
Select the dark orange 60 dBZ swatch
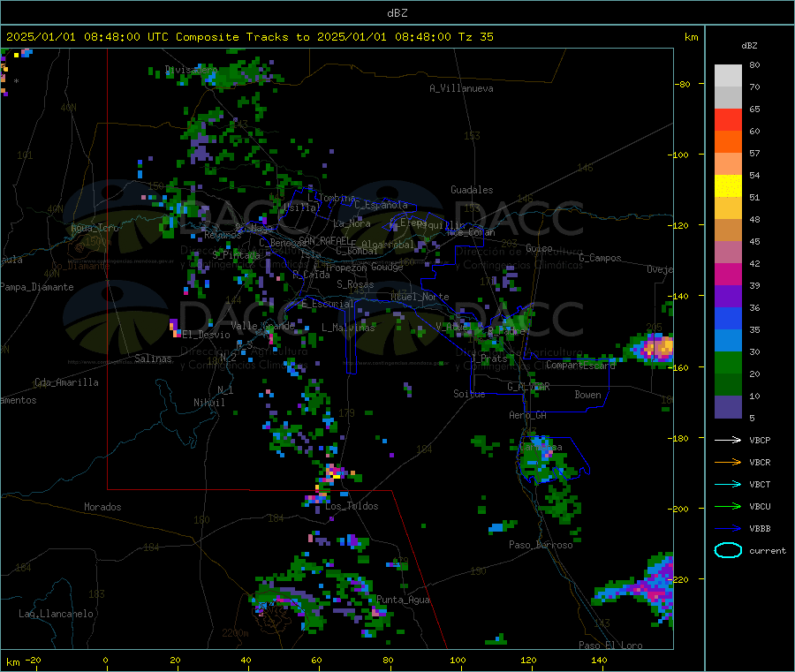pyautogui.click(x=728, y=142)
